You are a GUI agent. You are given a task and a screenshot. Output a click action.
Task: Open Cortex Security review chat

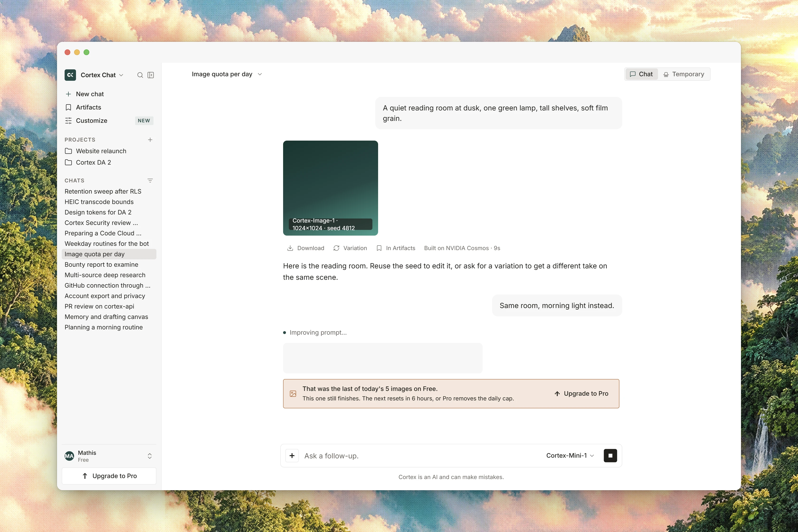[x=109, y=223]
